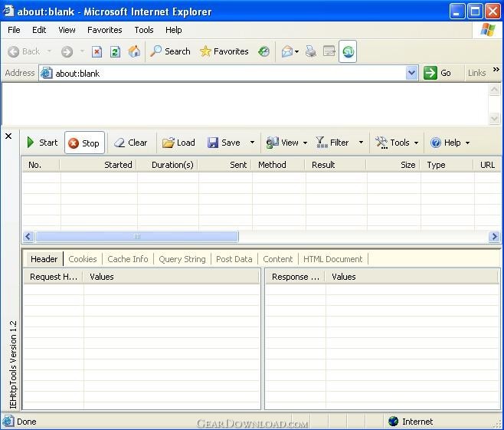
Task: Switch to the Post Data tab
Action: tap(234, 259)
